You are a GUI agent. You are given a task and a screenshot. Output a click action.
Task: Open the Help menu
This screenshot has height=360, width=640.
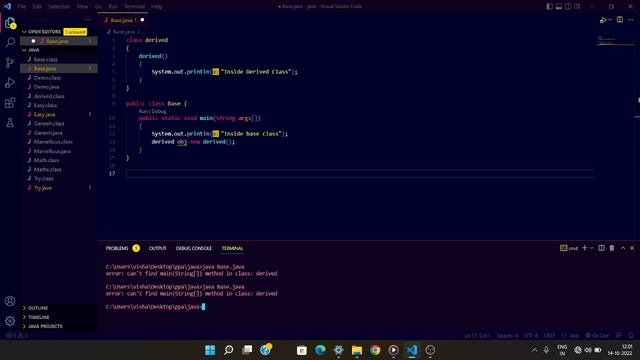(157, 7)
